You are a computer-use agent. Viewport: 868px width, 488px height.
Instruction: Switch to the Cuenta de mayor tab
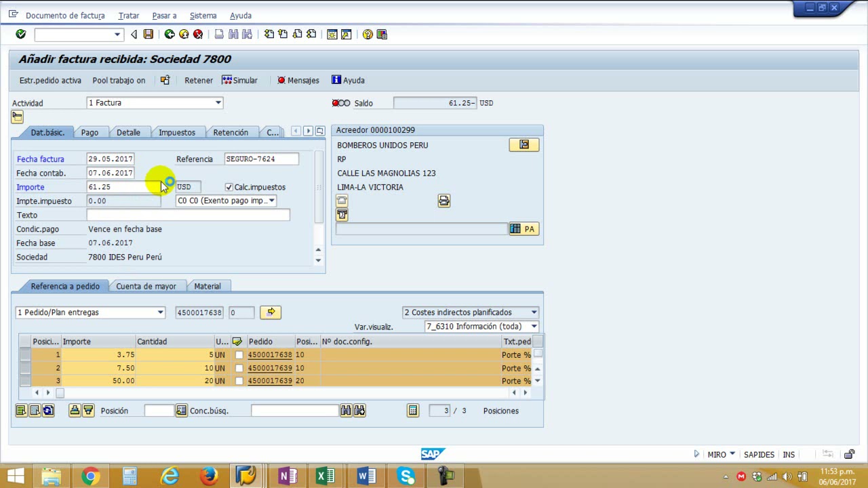pos(146,286)
